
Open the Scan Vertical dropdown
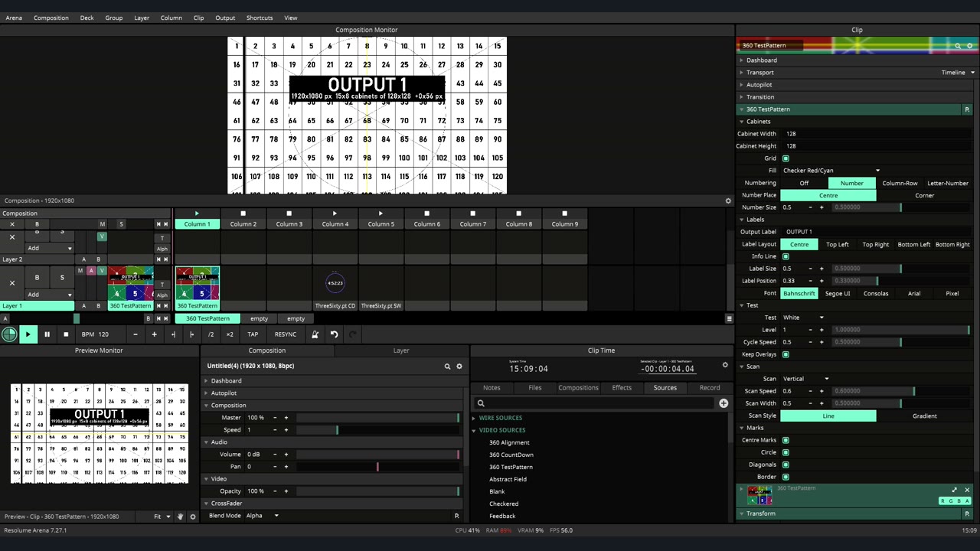pos(805,379)
